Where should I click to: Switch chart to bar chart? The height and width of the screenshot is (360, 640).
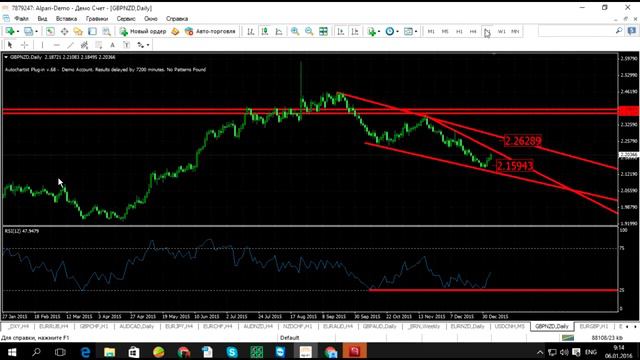pyautogui.click(x=251, y=31)
